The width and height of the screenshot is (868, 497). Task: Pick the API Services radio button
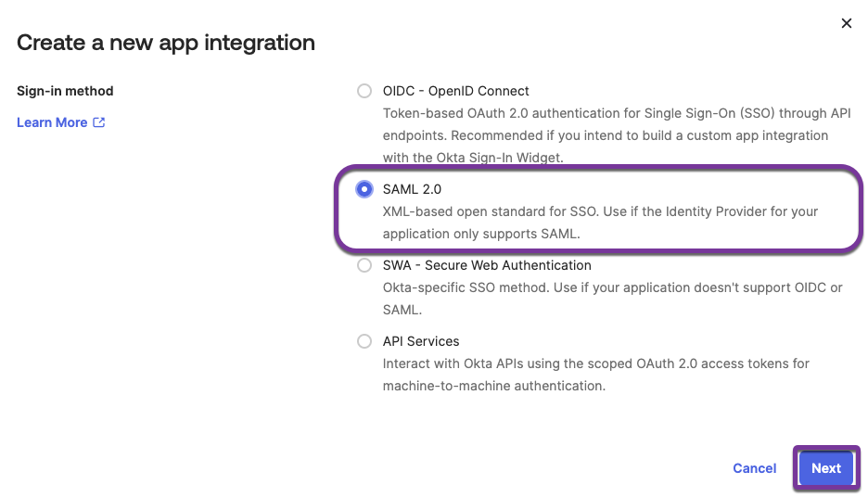click(x=364, y=341)
